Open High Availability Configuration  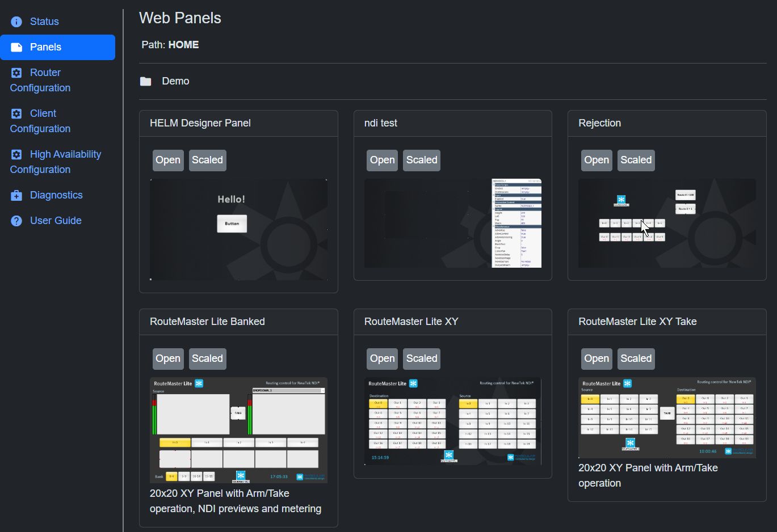[x=57, y=162]
